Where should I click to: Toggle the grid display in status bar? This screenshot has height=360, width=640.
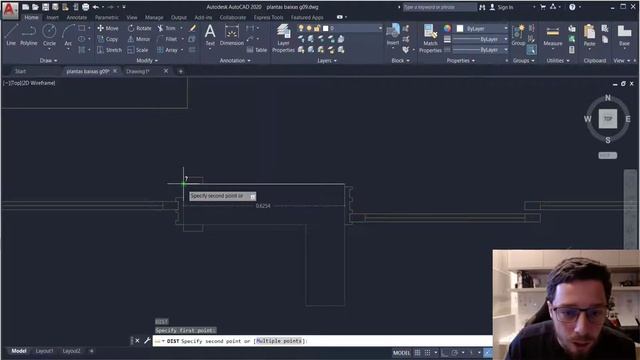[417, 353]
